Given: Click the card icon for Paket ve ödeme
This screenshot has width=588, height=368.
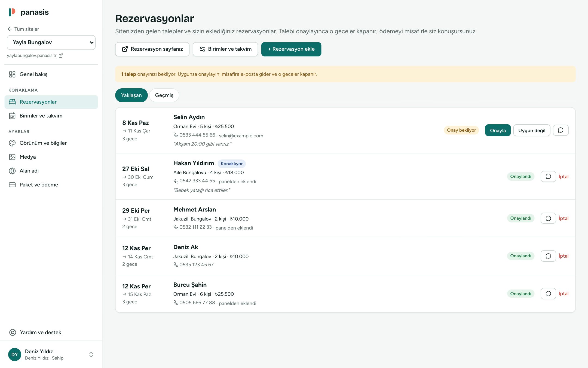Looking at the screenshot, I should [12, 185].
